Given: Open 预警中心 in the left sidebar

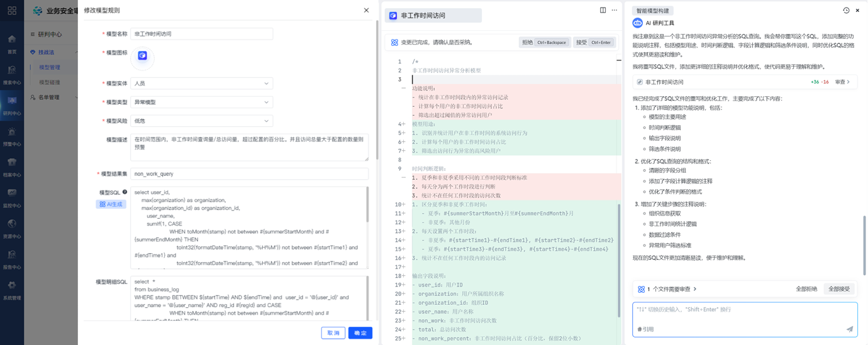Looking at the screenshot, I should coord(12,136).
